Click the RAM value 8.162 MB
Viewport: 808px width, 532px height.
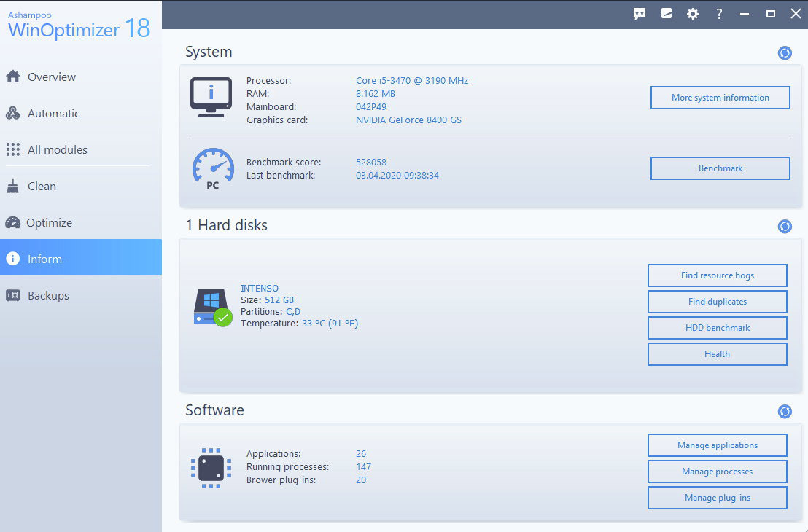[375, 94]
